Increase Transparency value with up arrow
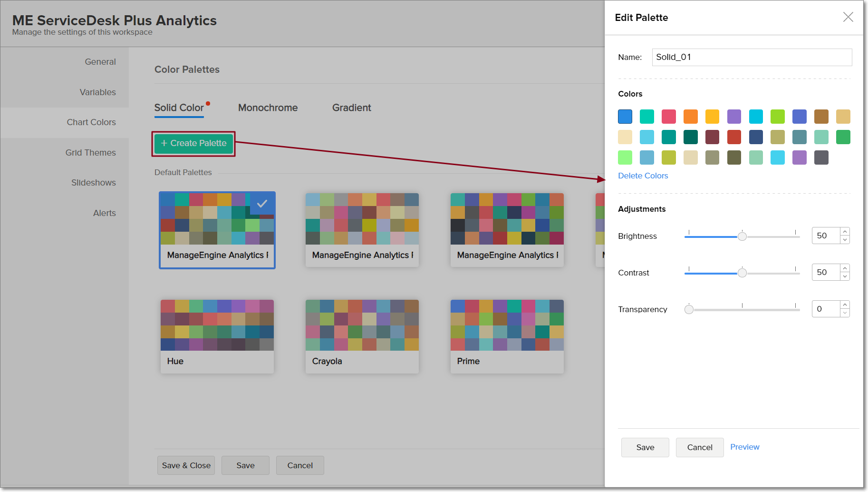The width and height of the screenshot is (868, 492). 845,305
